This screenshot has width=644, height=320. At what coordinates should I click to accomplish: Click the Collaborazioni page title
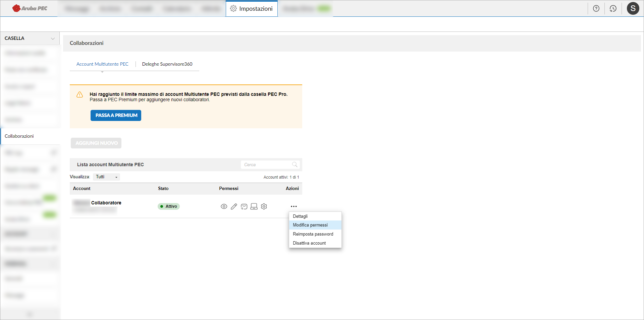[x=87, y=43]
